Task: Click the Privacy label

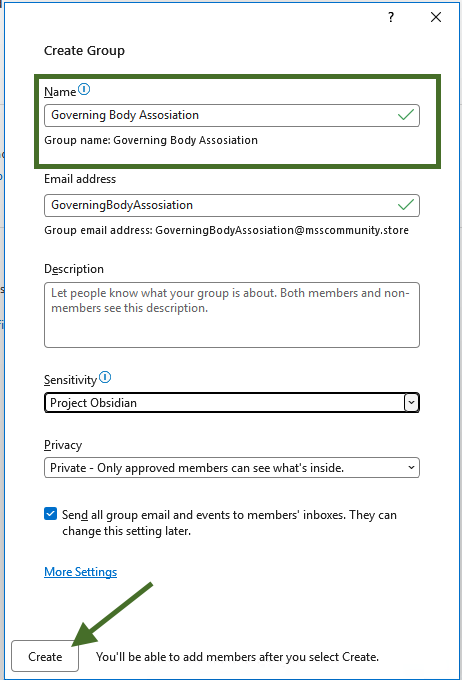Action: (x=63, y=445)
